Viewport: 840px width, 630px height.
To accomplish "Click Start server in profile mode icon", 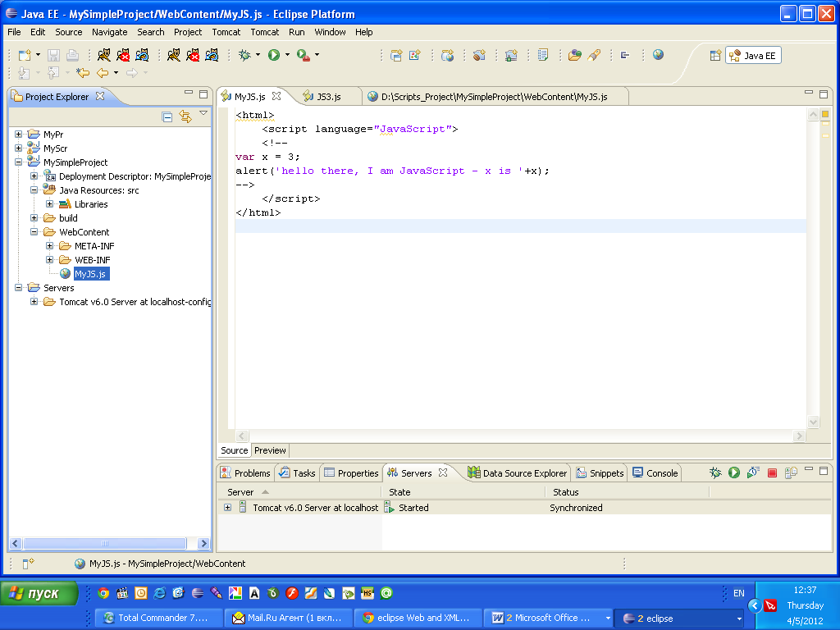I will pos(753,472).
